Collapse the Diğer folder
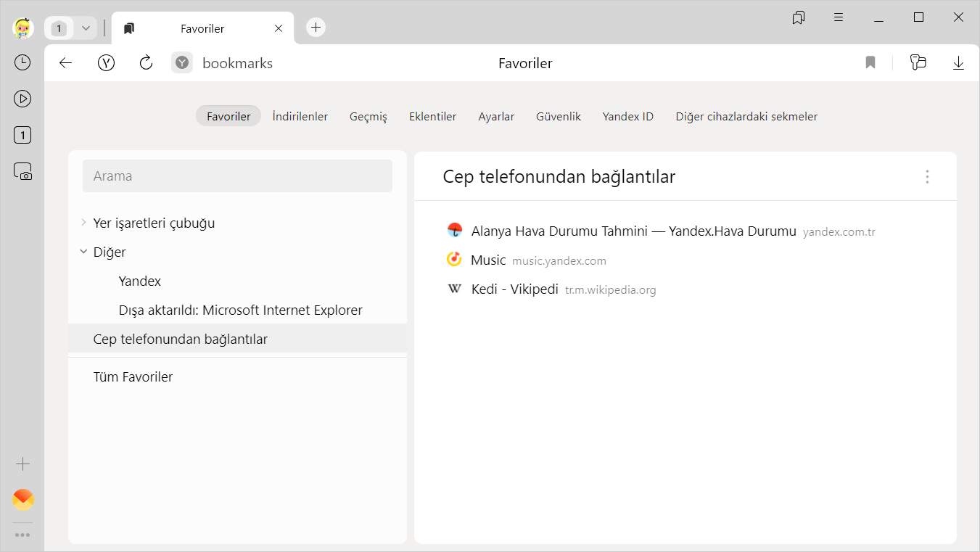 pos(83,252)
